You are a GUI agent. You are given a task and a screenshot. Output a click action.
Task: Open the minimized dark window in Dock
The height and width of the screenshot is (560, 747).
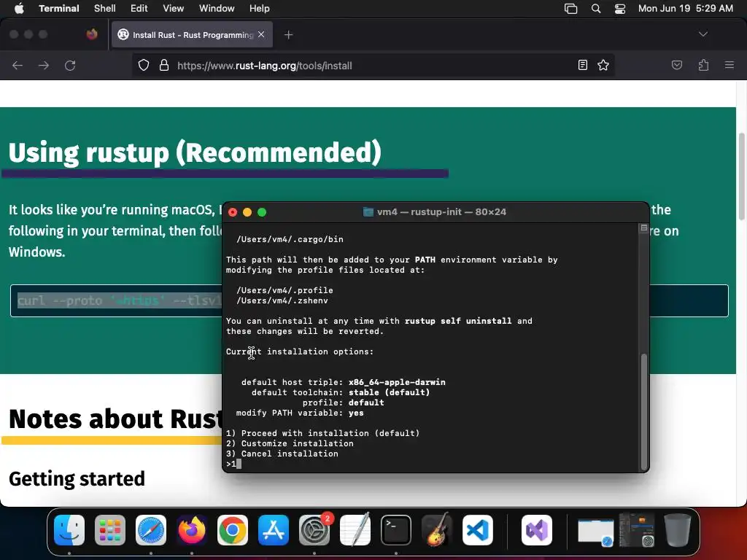click(x=636, y=530)
